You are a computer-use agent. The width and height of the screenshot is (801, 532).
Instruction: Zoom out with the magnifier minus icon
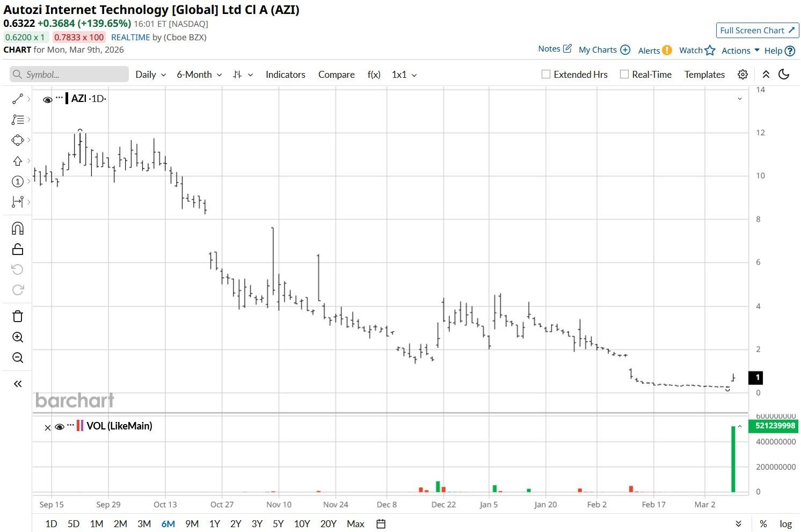(x=18, y=358)
